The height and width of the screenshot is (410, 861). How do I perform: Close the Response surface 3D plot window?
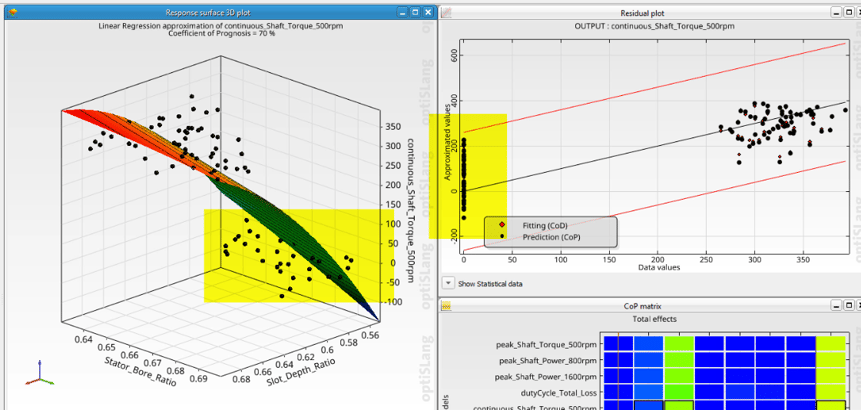[x=428, y=12]
